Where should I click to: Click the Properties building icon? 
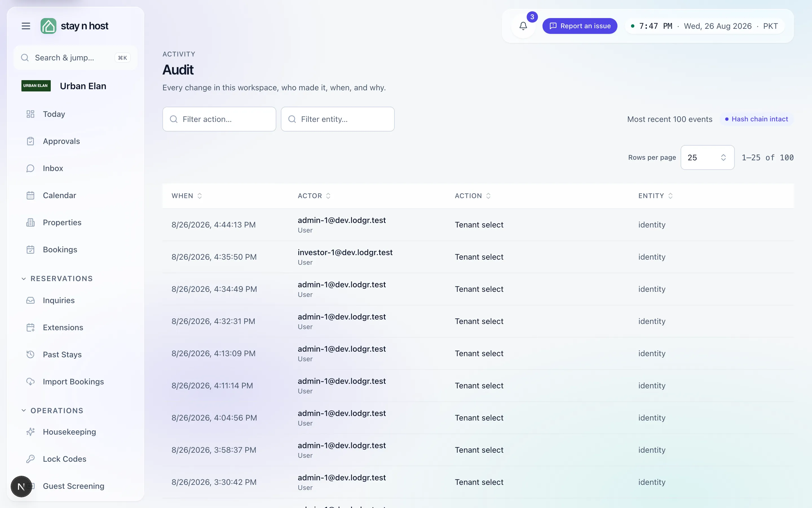pyautogui.click(x=30, y=222)
